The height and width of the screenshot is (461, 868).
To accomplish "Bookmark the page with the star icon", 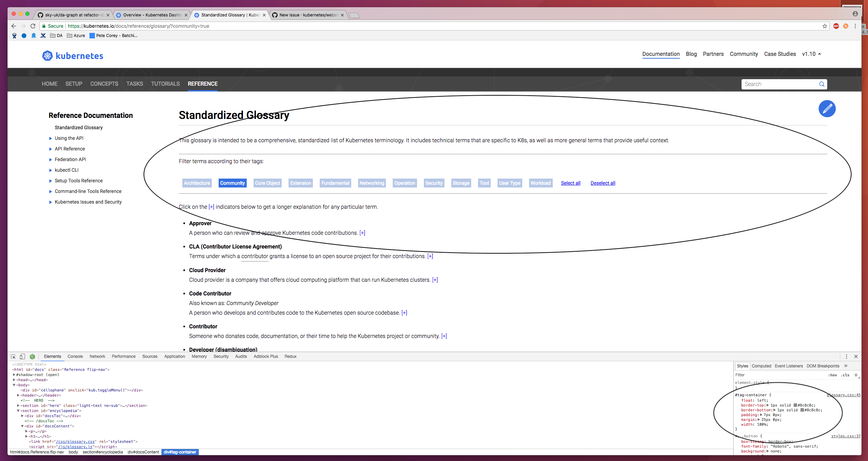I will click(x=824, y=26).
